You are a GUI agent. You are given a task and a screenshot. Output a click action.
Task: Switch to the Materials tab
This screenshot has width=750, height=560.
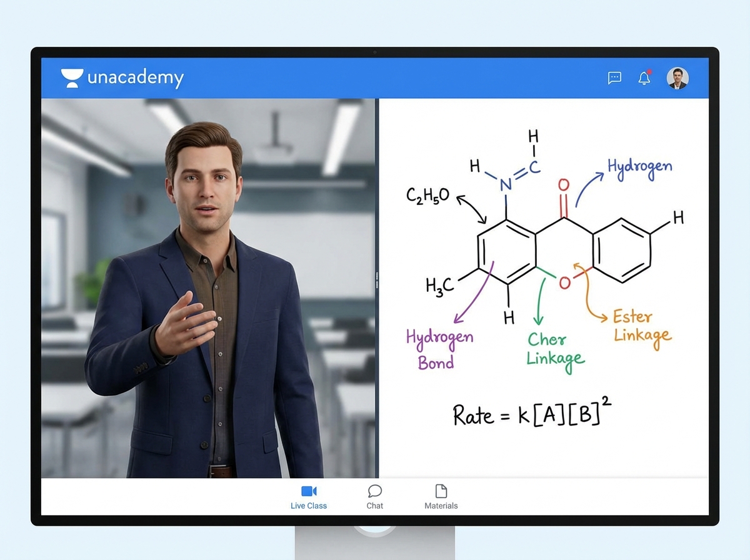pyautogui.click(x=441, y=497)
